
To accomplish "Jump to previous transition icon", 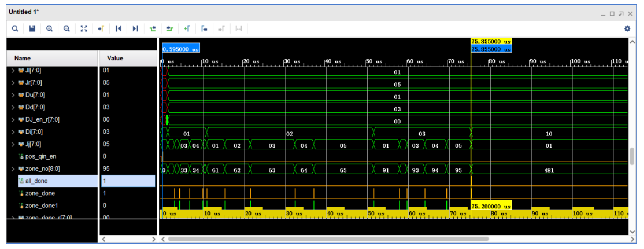I will [153, 29].
